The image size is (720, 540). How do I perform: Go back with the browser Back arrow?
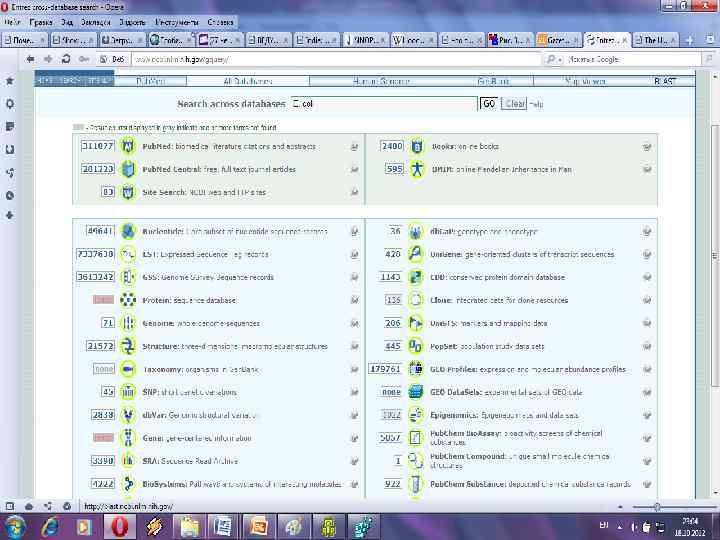pyautogui.click(x=30, y=59)
